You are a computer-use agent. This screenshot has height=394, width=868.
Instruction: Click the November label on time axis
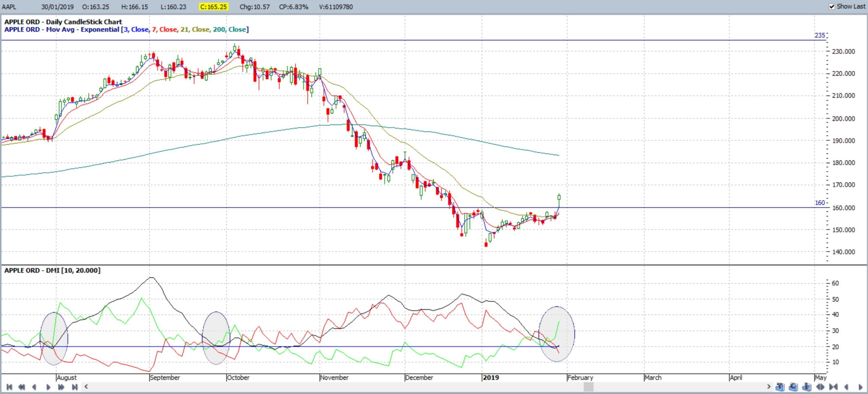point(334,377)
